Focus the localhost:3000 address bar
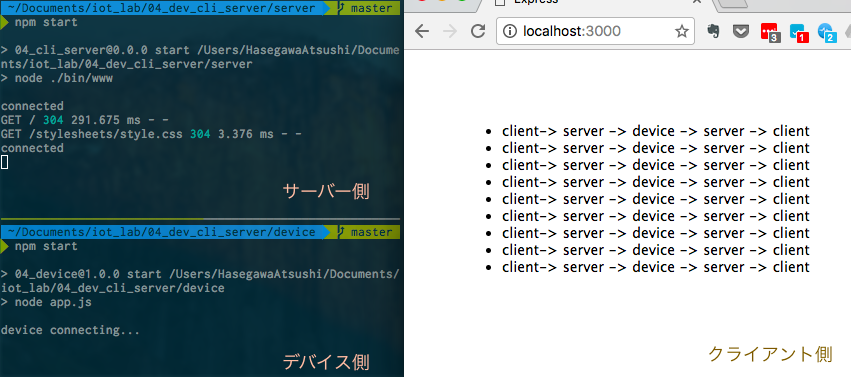This screenshot has height=377, width=851. (x=595, y=31)
